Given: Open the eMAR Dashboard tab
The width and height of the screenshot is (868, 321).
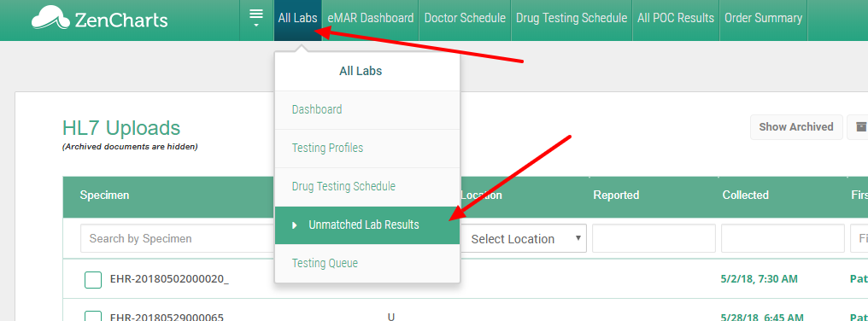Looking at the screenshot, I should 370,18.
